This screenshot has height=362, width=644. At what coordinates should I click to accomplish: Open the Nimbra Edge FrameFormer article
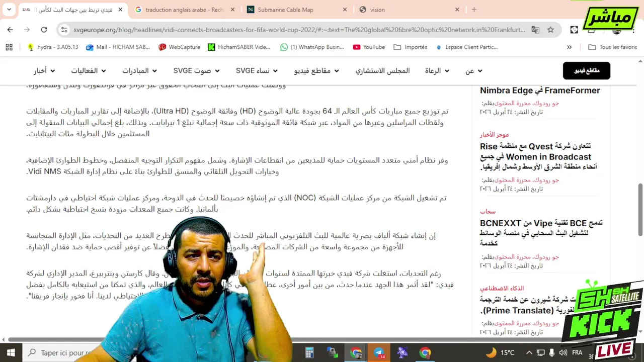click(540, 90)
